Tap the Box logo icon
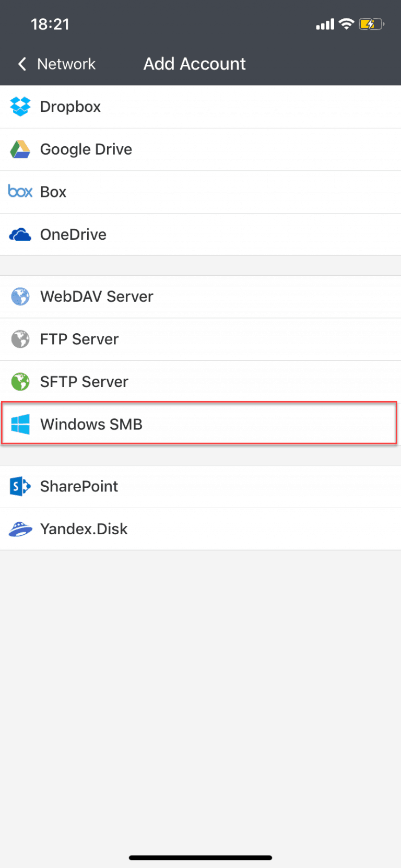 click(x=20, y=192)
